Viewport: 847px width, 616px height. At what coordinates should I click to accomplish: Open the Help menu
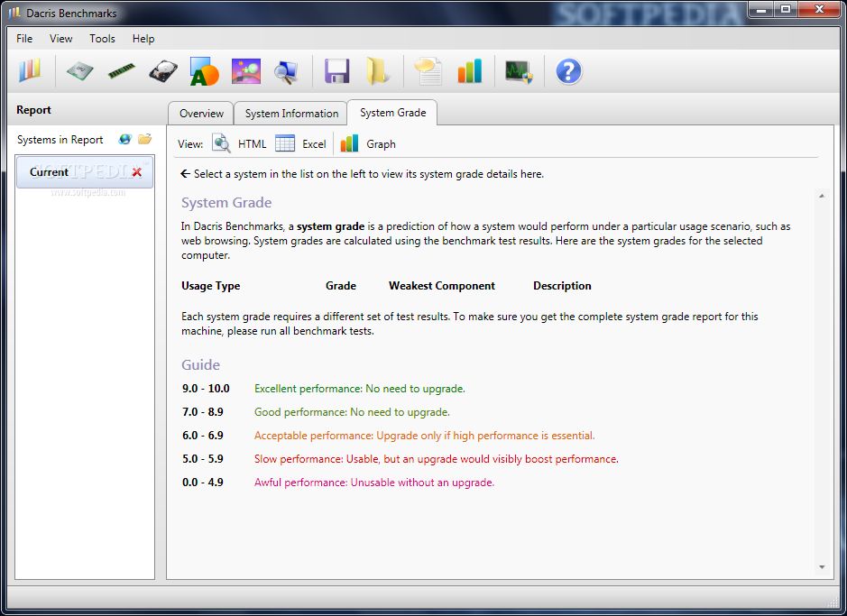click(x=143, y=39)
